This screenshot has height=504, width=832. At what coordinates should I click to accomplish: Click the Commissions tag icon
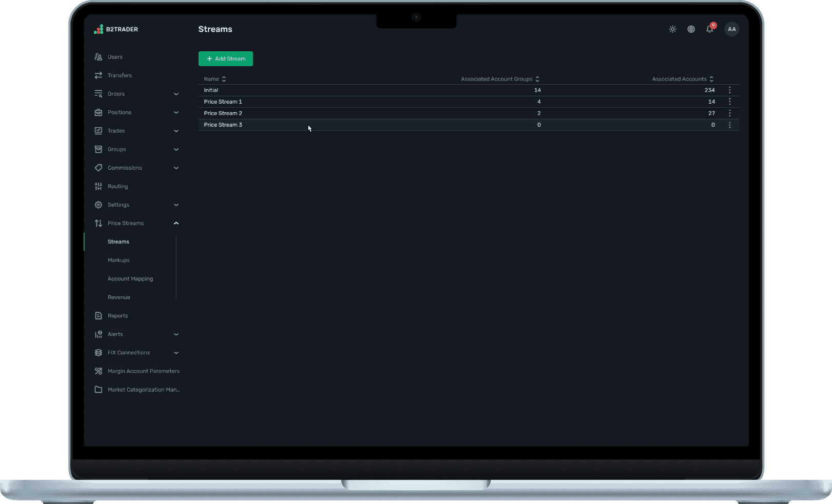(x=98, y=168)
